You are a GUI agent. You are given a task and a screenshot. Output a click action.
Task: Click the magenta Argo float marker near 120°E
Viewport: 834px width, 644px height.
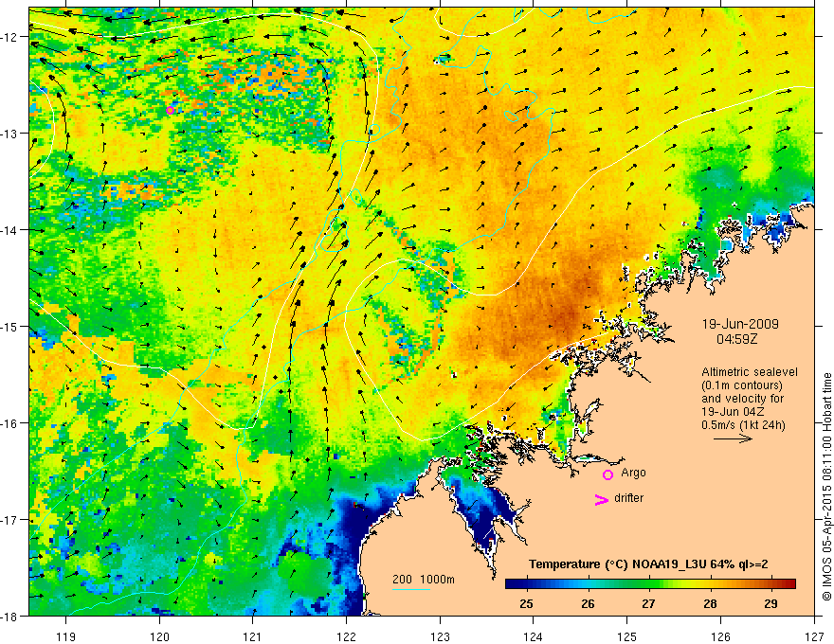pyautogui.click(x=170, y=110)
